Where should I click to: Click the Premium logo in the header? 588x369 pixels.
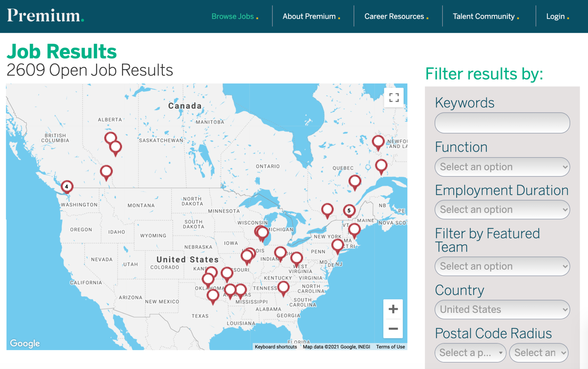coord(45,16)
